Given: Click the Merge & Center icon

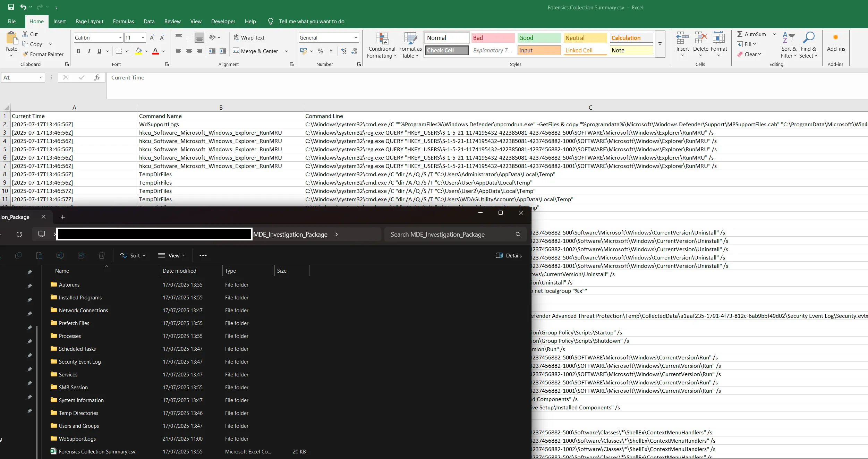Looking at the screenshot, I should [x=236, y=51].
